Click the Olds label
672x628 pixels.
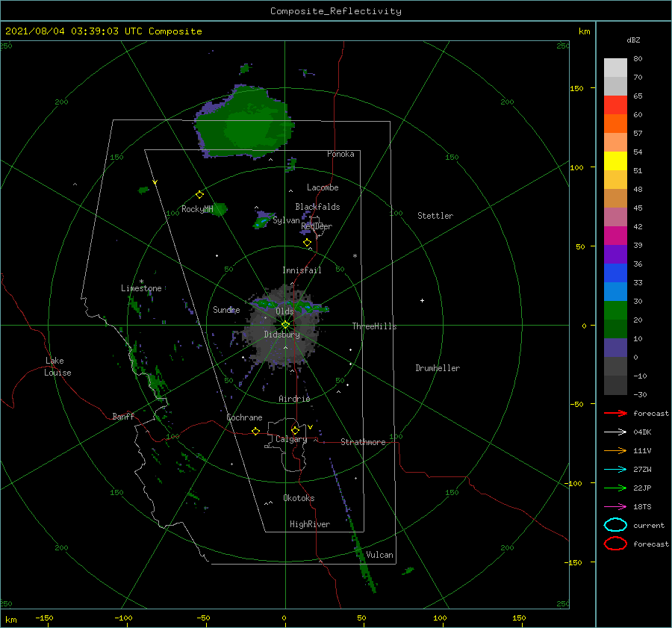pos(284,311)
